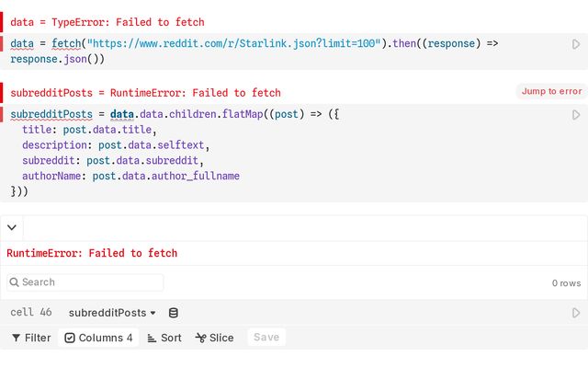The width and height of the screenshot is (588, 368).
Task: Click the bold data reference in code
Action: coord(122,114)
